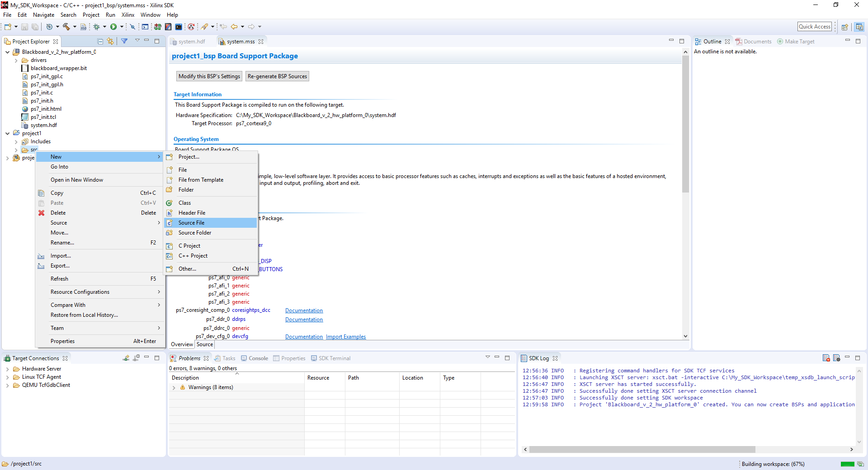Toggle Link with Editor in Project Explorer
Screen dimensions: 868x470
pos(110,42)
